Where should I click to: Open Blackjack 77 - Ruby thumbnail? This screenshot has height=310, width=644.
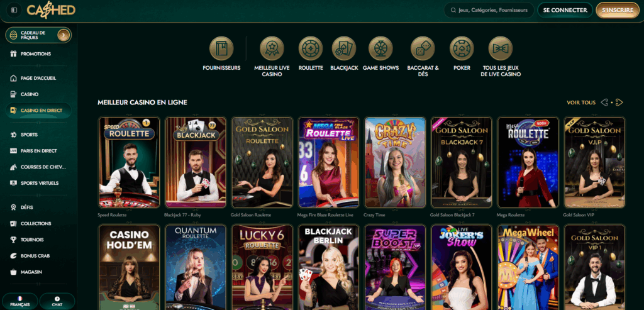point(196,162)
